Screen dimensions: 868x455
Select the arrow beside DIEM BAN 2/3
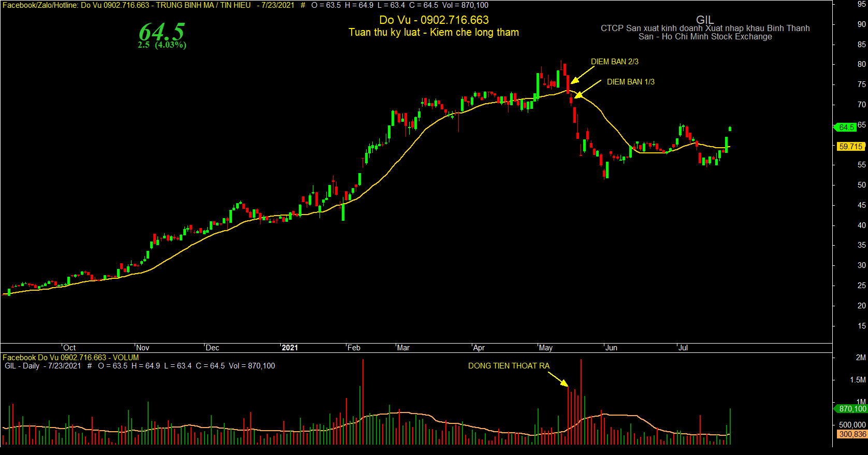point(582,75)
